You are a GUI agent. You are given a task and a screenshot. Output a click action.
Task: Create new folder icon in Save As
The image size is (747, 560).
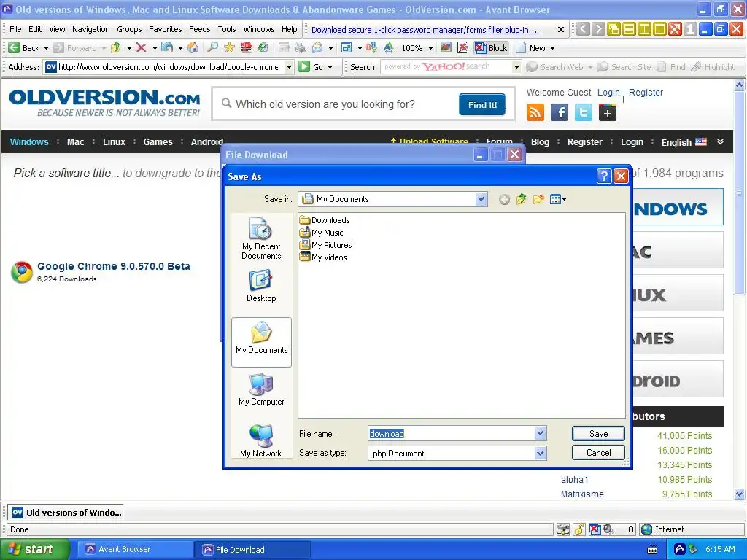538,199
